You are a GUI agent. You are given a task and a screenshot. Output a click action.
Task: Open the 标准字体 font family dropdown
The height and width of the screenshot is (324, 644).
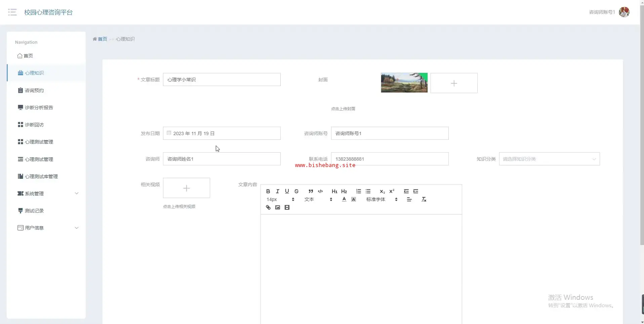pos(382,200)
